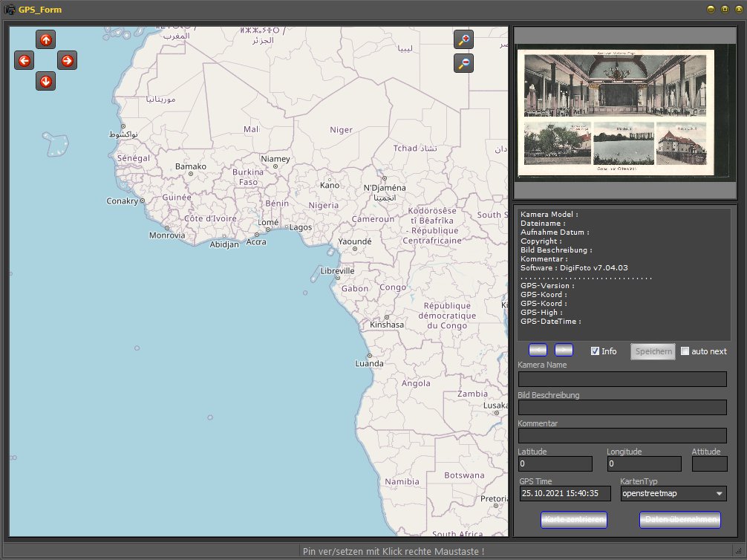Click the postcard image thumbnail
The width and height of the screenshot is (747, 560).
click(616, 114)
